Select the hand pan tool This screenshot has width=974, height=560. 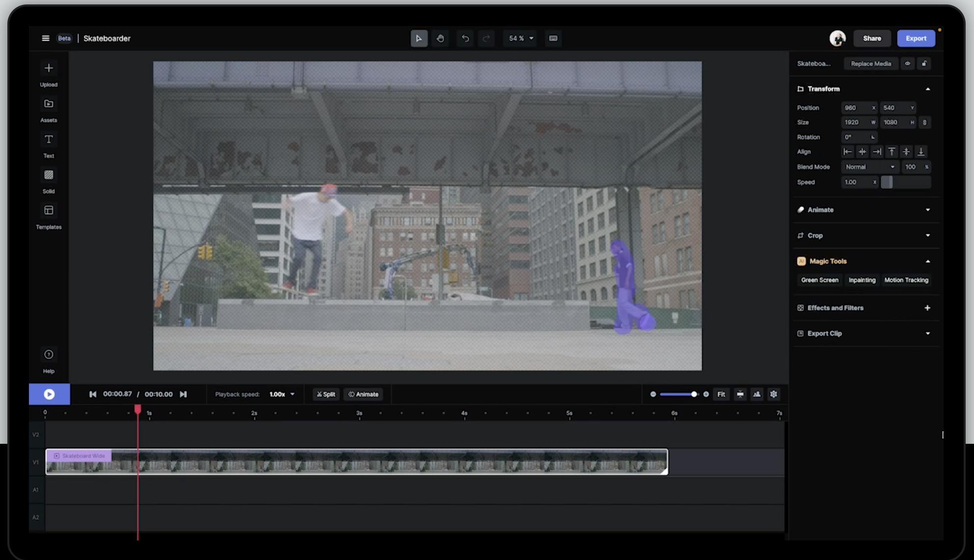[440, 38]
